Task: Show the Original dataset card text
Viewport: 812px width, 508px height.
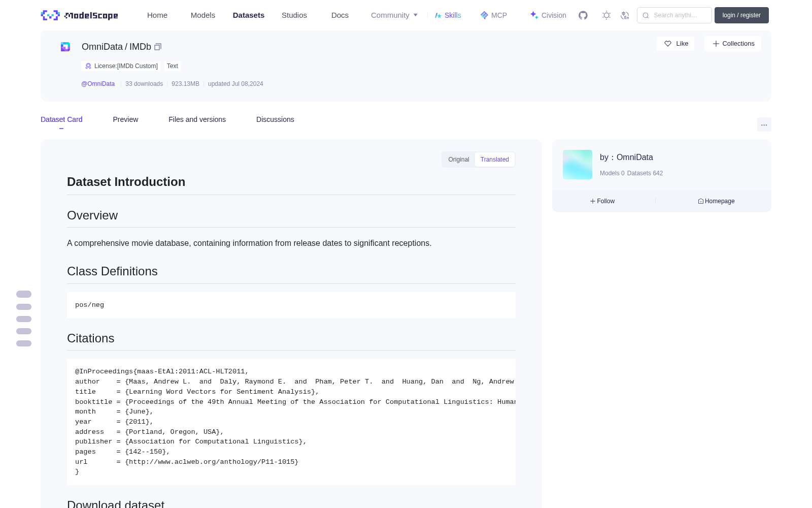Action: (x=459, y=160)
